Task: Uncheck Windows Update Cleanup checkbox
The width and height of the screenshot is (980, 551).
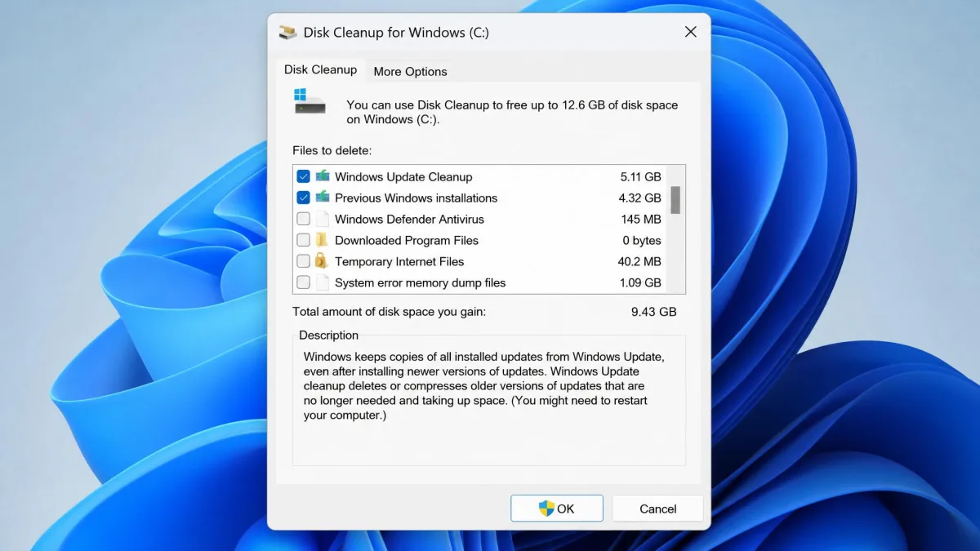Action: click(303, 176)
